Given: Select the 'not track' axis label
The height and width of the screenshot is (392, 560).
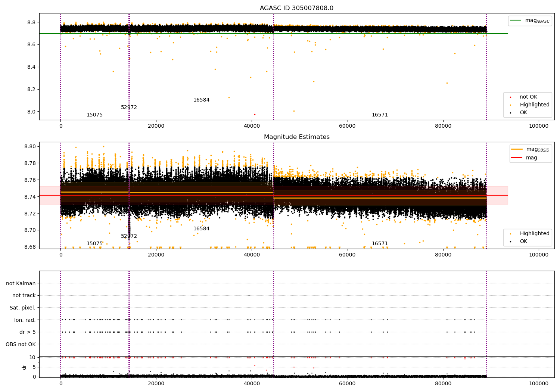Looking at the screenshot, I should tap(24, 295).
